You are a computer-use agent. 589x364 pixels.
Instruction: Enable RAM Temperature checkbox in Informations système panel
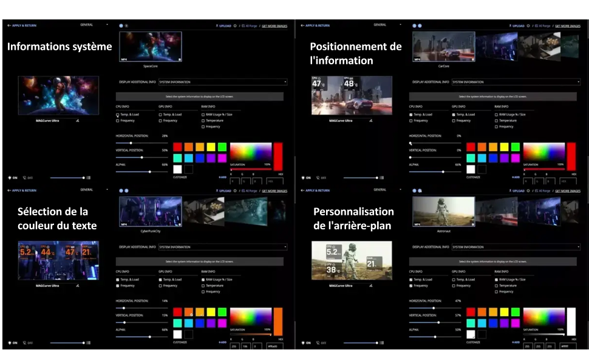(203, 121)
